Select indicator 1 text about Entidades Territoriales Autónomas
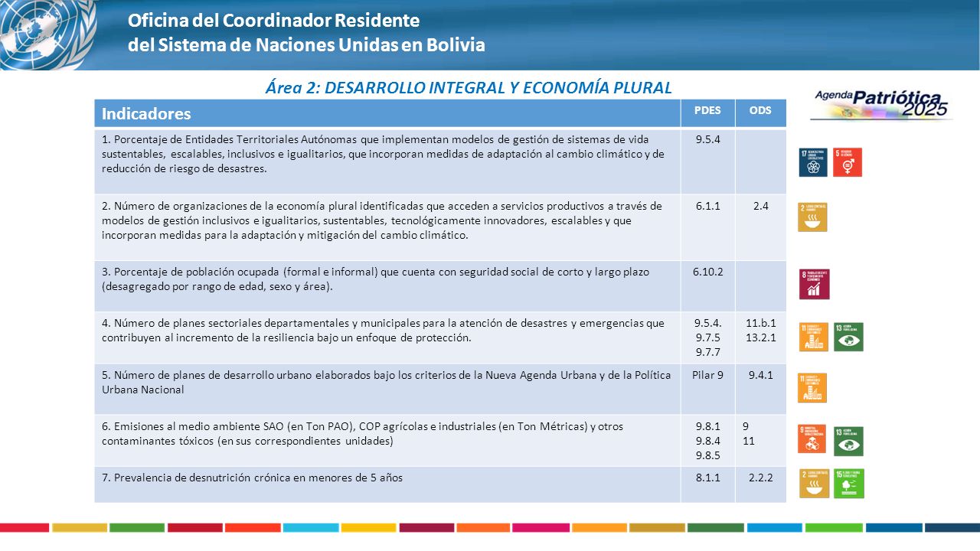Viewport: 980px width, 551px height. tap(383, 154)
